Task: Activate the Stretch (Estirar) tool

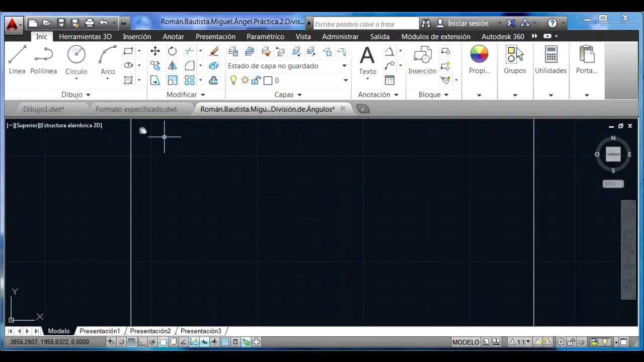Action: click(155, 80)
